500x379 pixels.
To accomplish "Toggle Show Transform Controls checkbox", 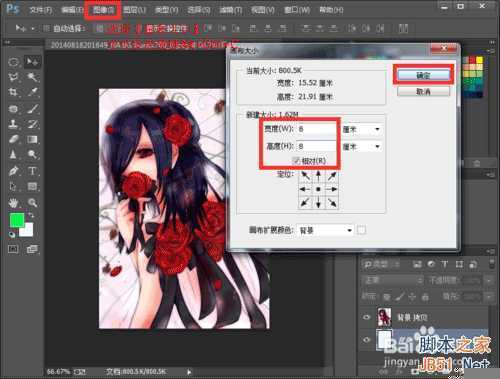I will click(x=139, y=29).
